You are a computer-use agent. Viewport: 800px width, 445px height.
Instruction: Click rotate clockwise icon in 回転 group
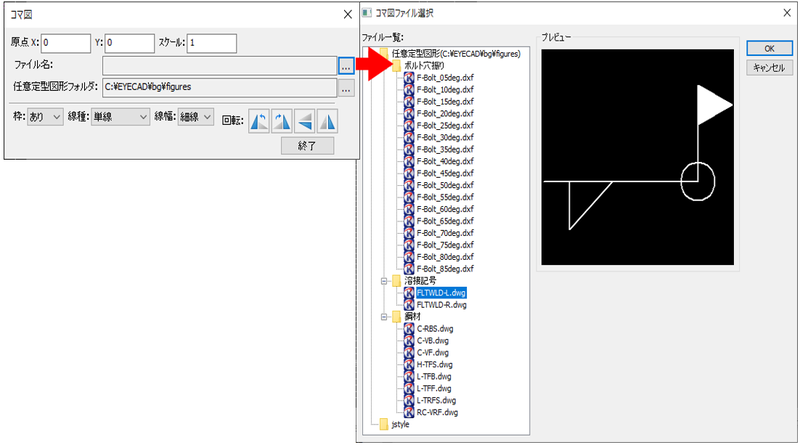[281, 119]
